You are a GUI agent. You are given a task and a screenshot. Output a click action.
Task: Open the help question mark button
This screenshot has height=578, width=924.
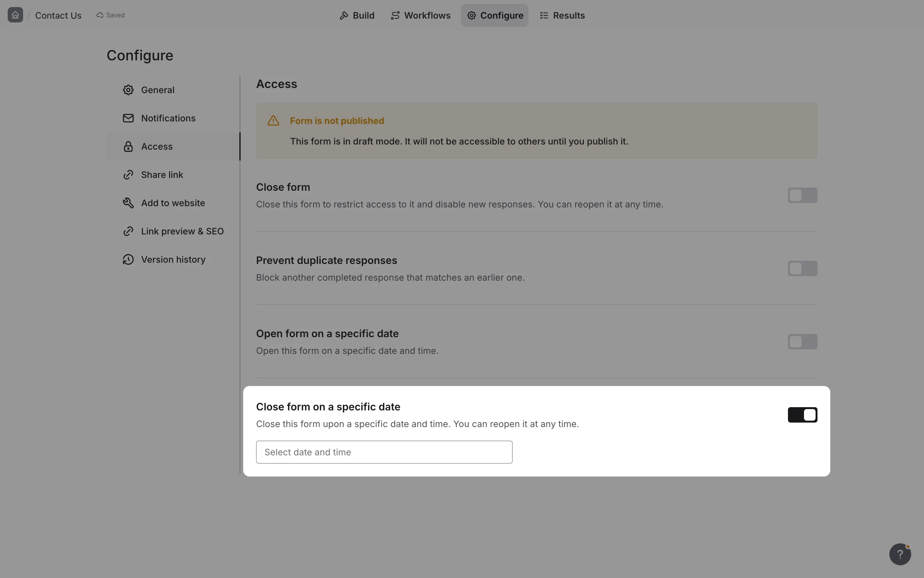(900, 554)
